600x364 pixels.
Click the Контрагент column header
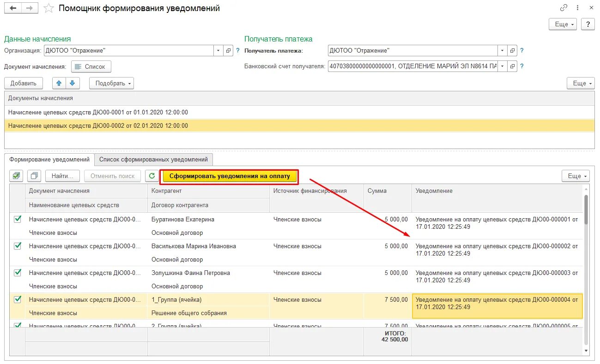click(x=208, y=191)
